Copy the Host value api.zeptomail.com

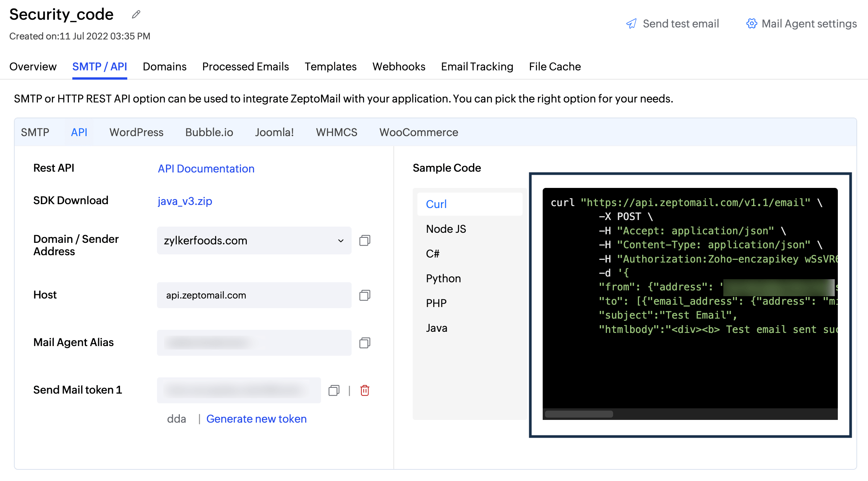(364, 295)
